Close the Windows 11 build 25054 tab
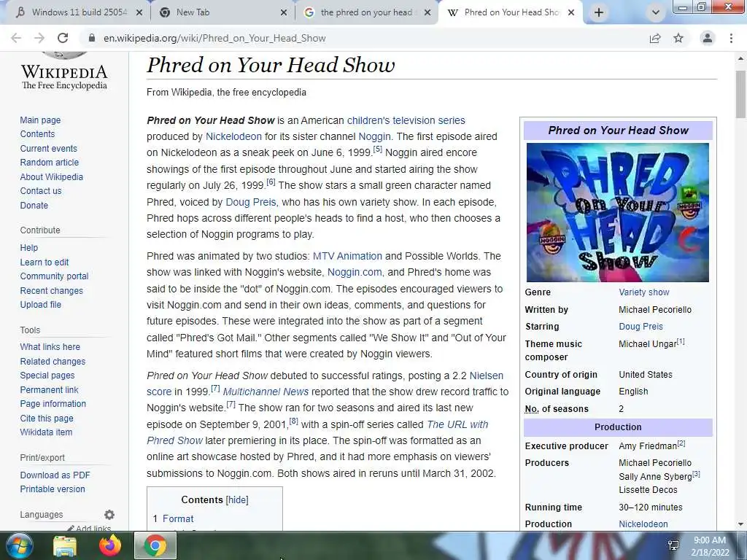The width and height of the screenshot is (747, 560). point(139,13)
